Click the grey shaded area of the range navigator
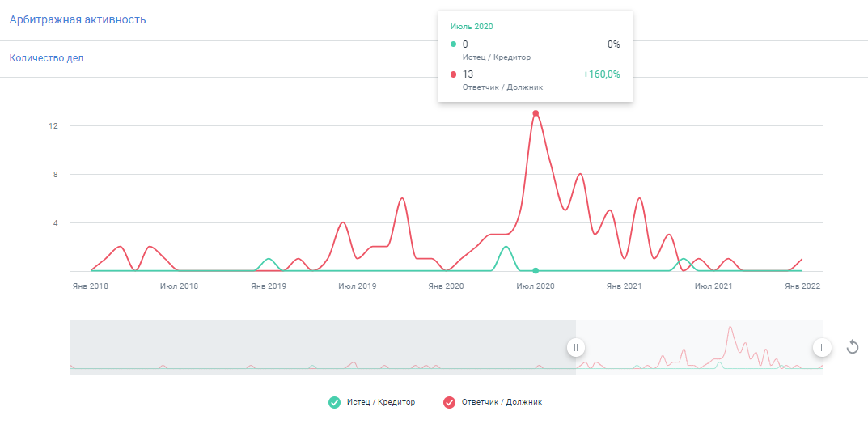The width and height of the screenshot is (868, 428). click(324, 347)
